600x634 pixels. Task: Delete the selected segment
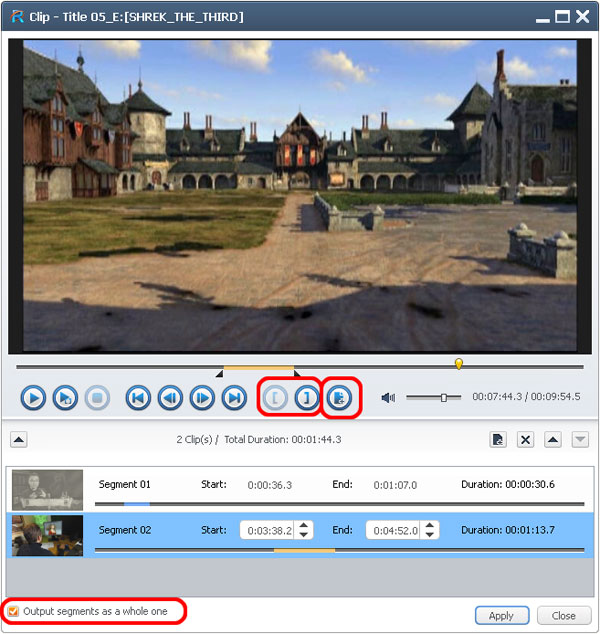(526, 440)
